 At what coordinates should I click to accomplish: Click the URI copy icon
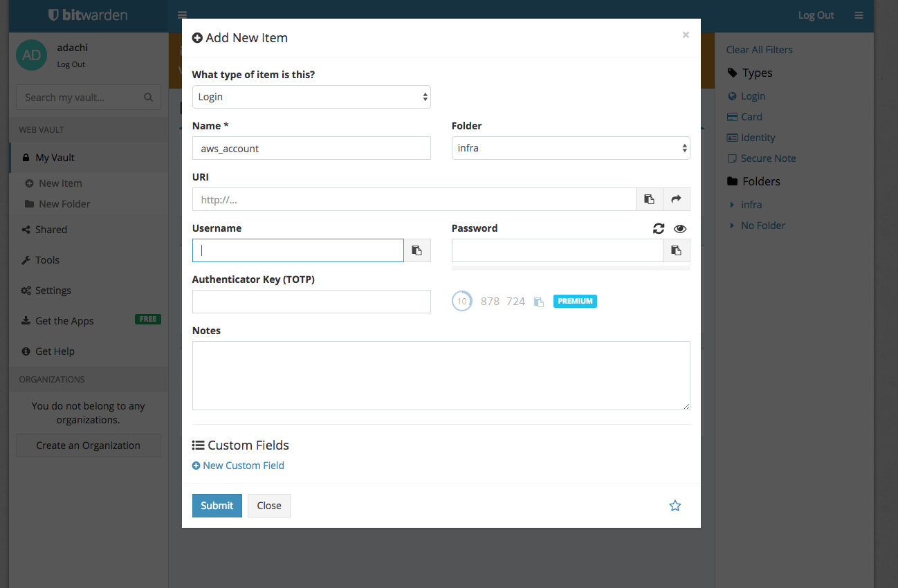click(x=649, y=199)
